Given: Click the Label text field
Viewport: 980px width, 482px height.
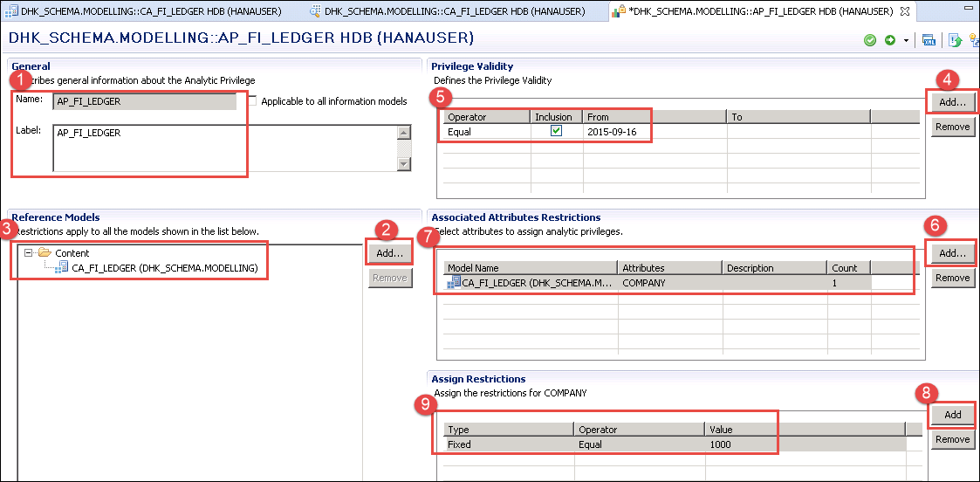Looking at the screenshot, I should point(223,147).
